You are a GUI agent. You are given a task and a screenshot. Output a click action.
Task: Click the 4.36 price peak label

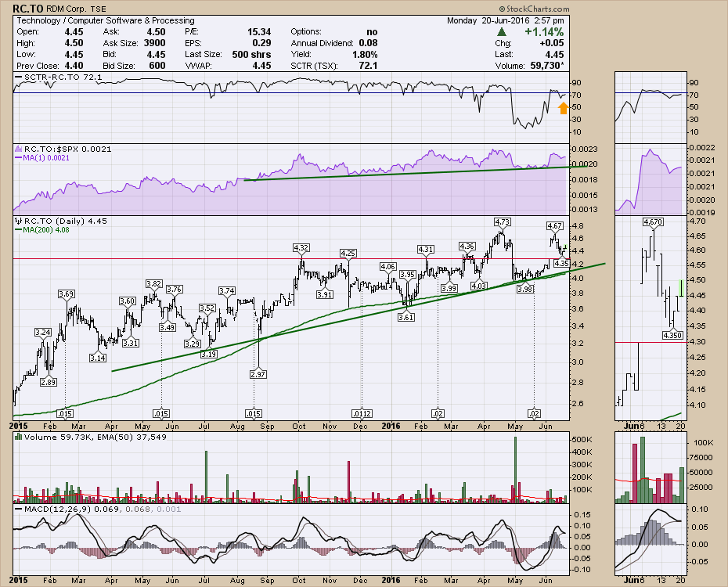click(467, 246)
